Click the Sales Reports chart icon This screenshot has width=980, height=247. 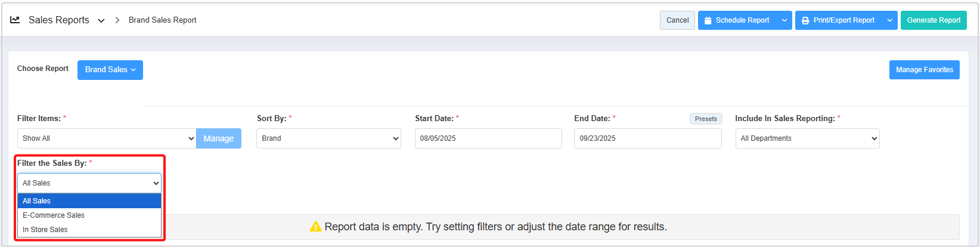point(15,20)
